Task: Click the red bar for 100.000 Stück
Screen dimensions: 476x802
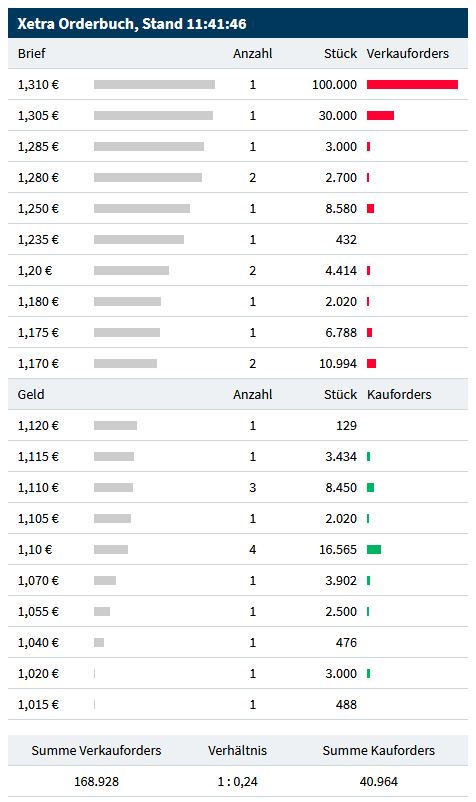Action: tap(412, 84)
